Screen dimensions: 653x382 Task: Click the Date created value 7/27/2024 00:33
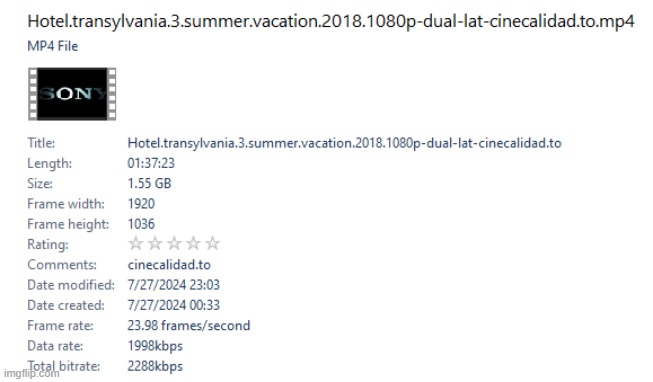[173, 305]
